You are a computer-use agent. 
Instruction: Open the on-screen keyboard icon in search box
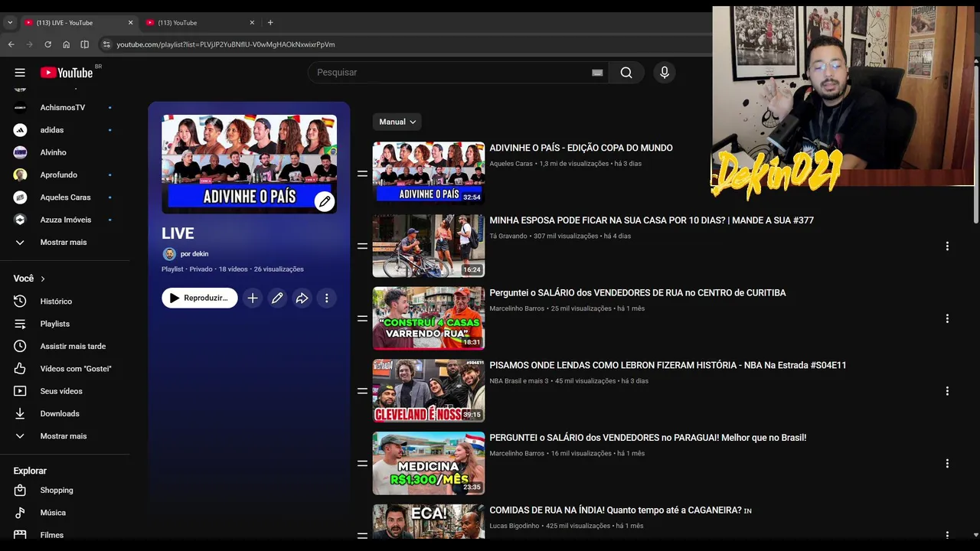pyautogui.click(x=597, y=73)
